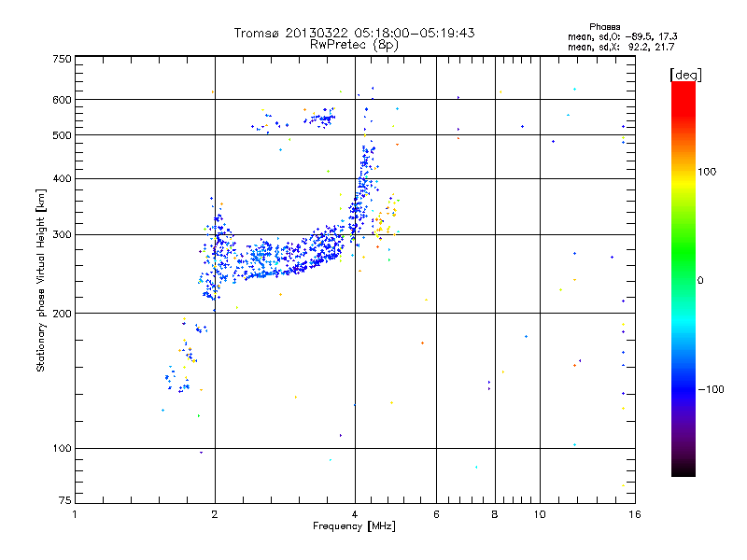Image resolution: width=747 pixels, height=560 pixels.
Task: Click the rainbow phase color bar
Action: (x=684, y=279)
